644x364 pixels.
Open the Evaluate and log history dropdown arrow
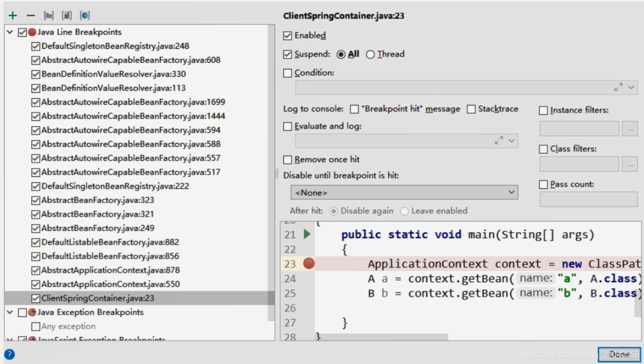512,141
